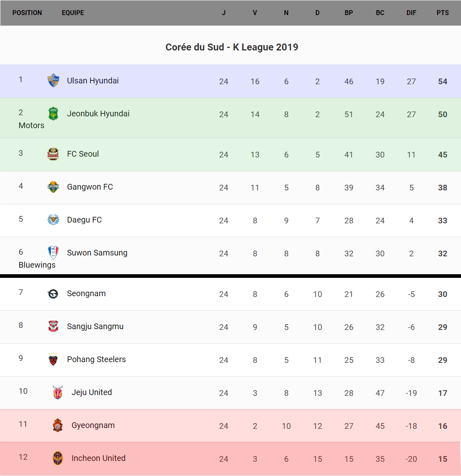Click the Seongnam club logo
461x476 pixels.
pos(53,293)
